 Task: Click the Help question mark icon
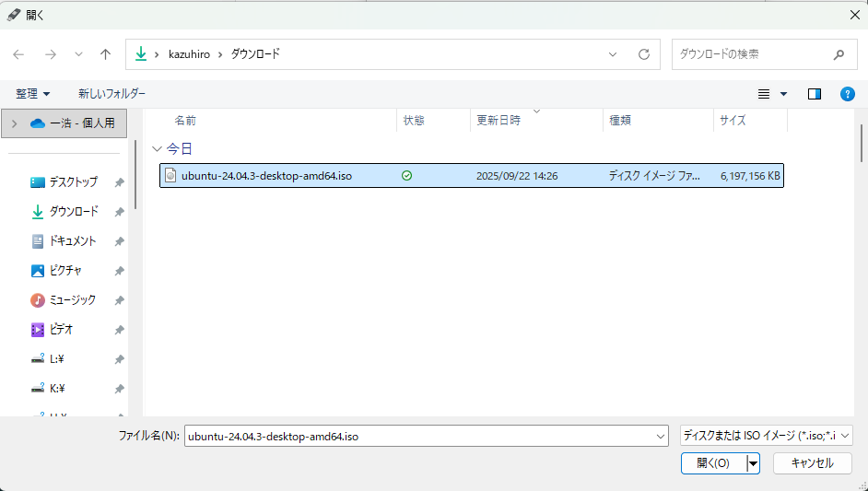(x=848, y=94)
